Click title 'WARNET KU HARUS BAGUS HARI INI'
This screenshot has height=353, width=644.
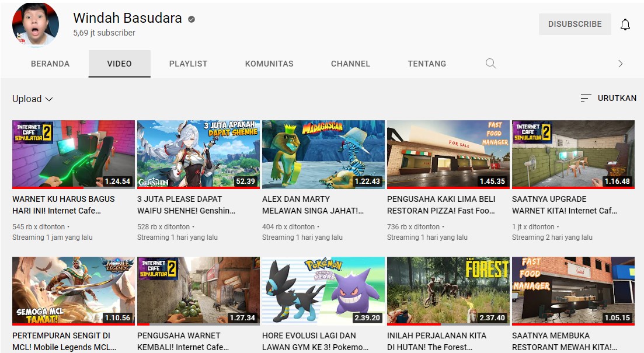64,205
